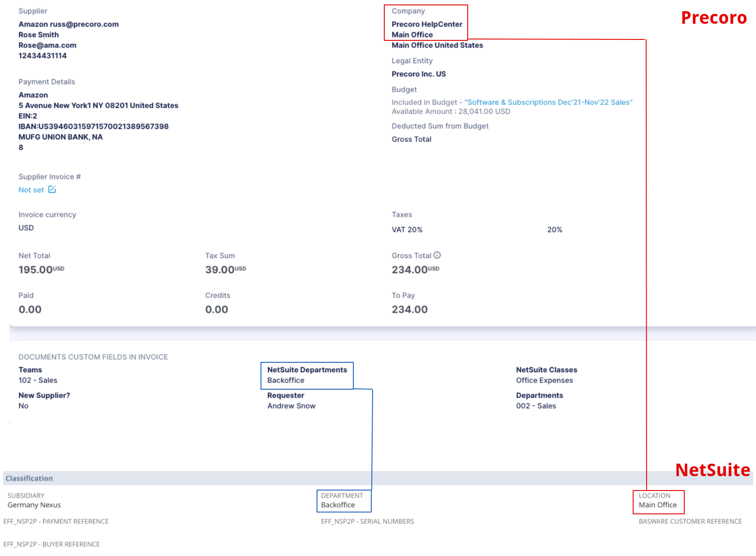756x556 pixels.
Task: Click the phone number 12434431114
Action: tap(43, 56)
